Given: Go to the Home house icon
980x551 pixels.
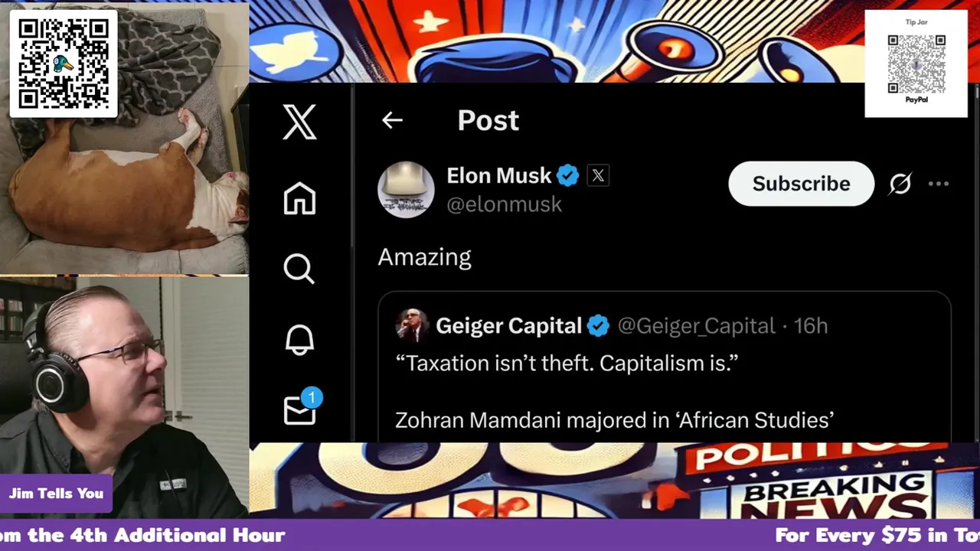Looking at the screenshot, I should 299,198.
